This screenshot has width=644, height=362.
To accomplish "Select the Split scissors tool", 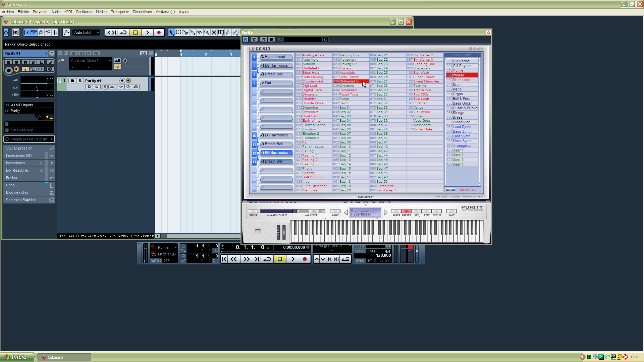I will point(185,33).
